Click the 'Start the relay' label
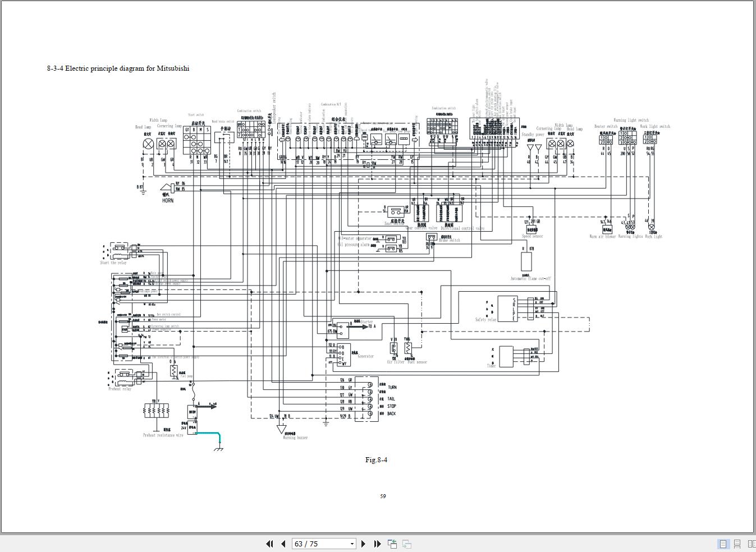The image size is (756, 552). click(x=113, y=263)
